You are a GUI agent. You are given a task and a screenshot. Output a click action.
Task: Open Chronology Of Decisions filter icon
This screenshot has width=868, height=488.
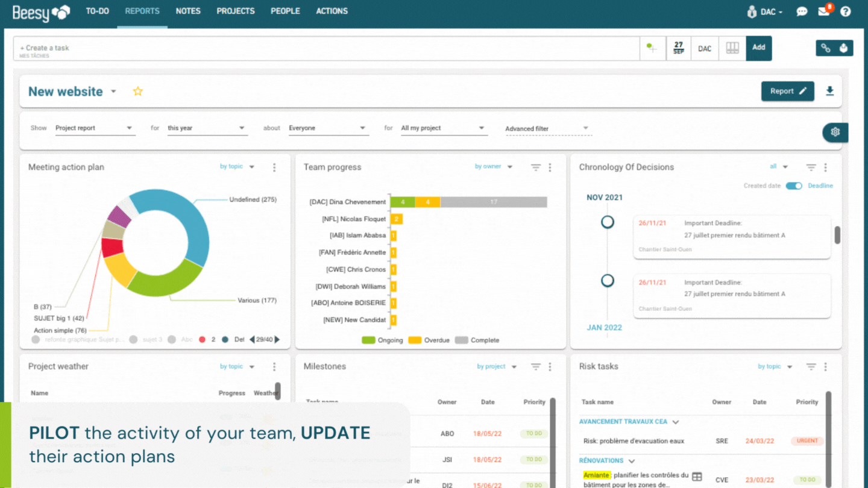click(811, 167)
